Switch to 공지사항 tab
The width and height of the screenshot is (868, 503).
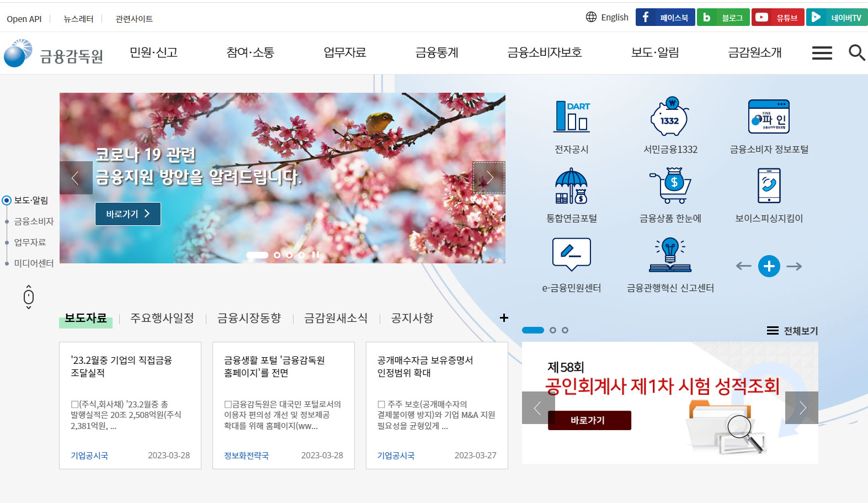coord(412,318)
